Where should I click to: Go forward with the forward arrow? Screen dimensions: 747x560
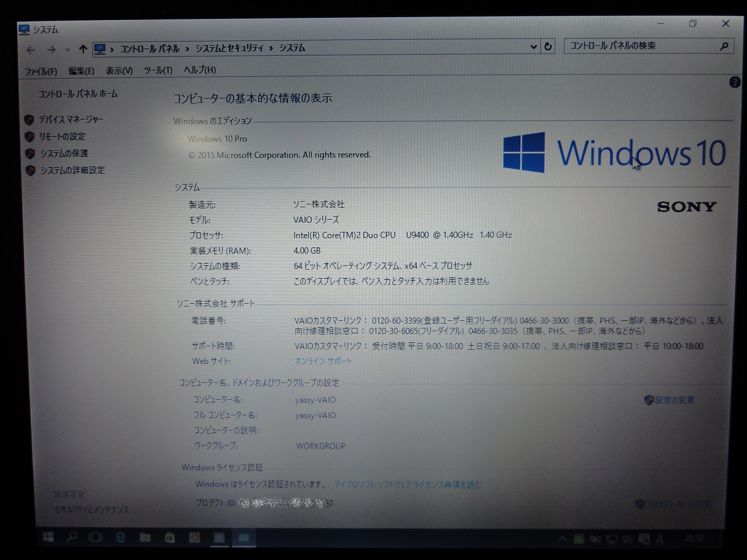pyautogui.click(x=51, y=50)
